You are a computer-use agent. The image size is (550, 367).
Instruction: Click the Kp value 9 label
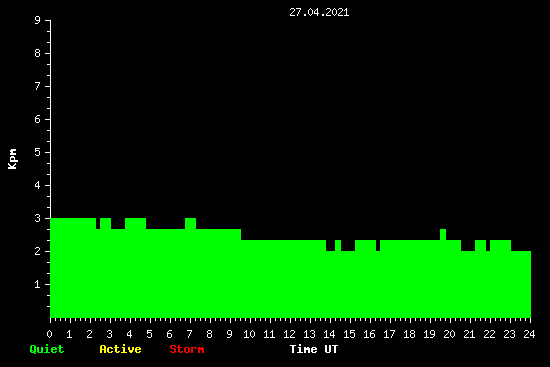point(38,20)
